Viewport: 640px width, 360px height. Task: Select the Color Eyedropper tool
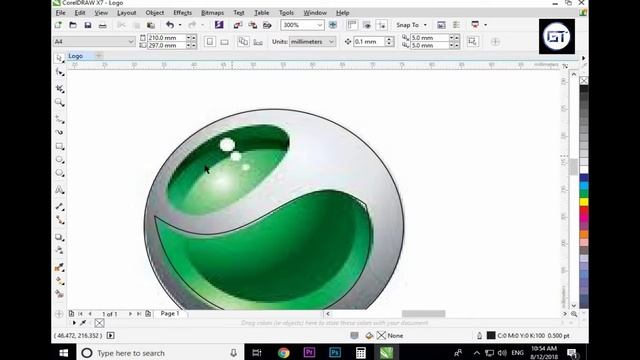point(60,267)
